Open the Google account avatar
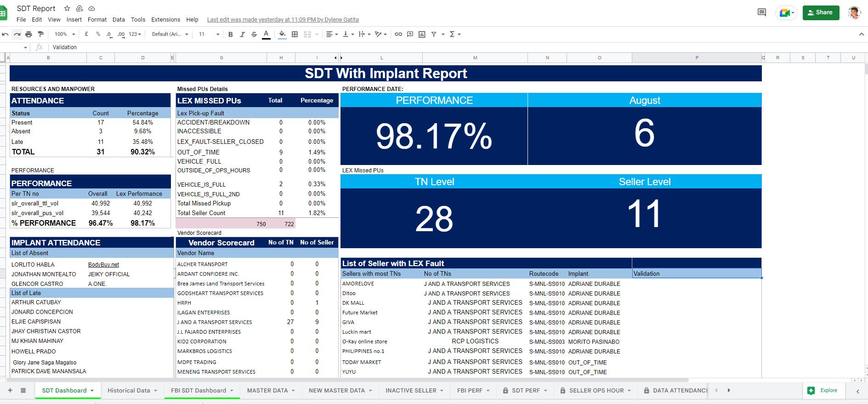This screenshot has height=404, width=868. (x=854, y=12)
